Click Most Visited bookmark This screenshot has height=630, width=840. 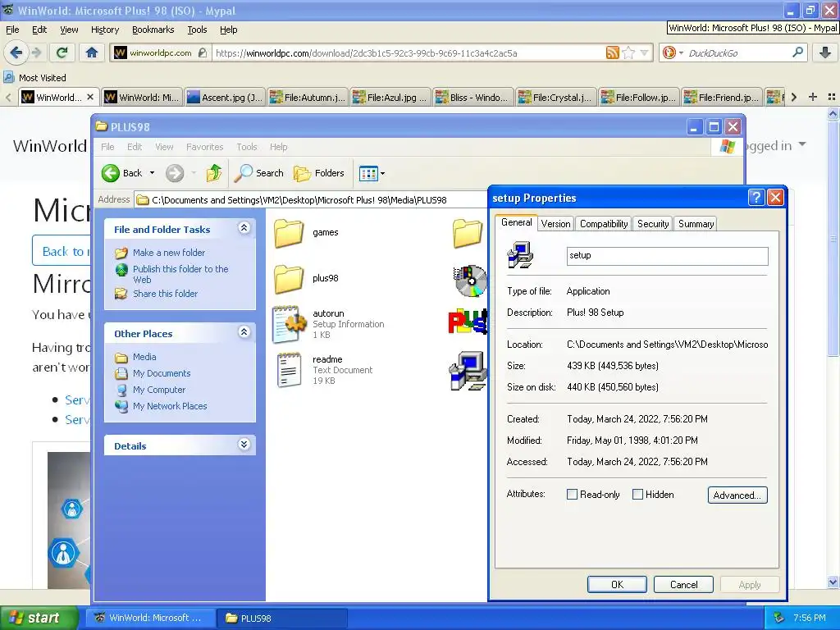[x=35, y=78]
